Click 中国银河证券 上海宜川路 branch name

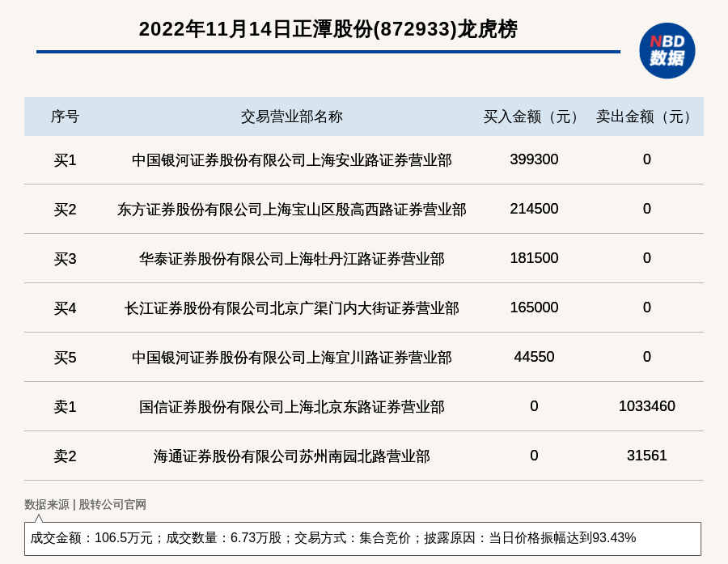pyautogui.click(x=291, y=358)
